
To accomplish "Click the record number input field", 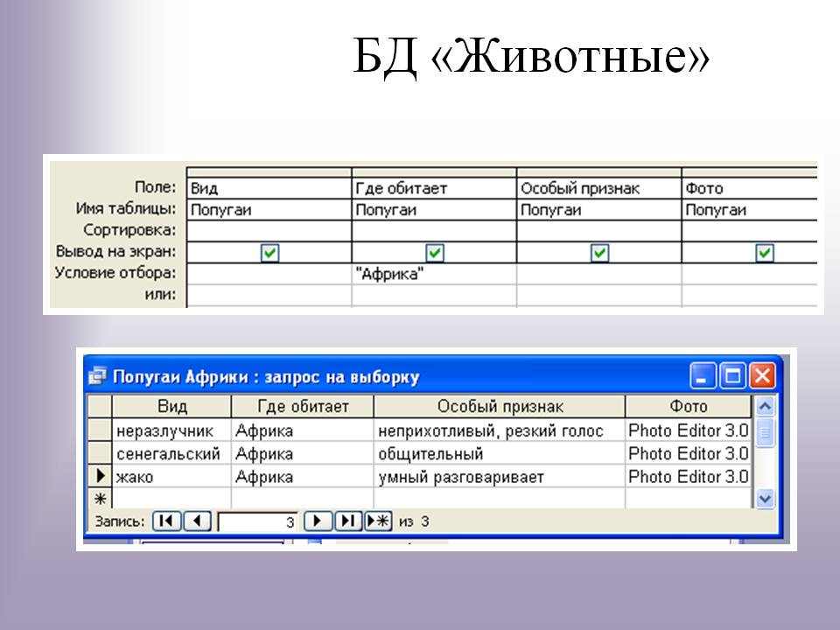I will click(257, 521).
